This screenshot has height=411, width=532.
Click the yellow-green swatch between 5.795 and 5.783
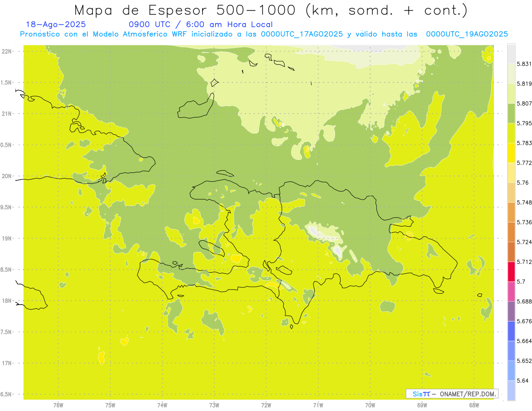tap(511, 133)
